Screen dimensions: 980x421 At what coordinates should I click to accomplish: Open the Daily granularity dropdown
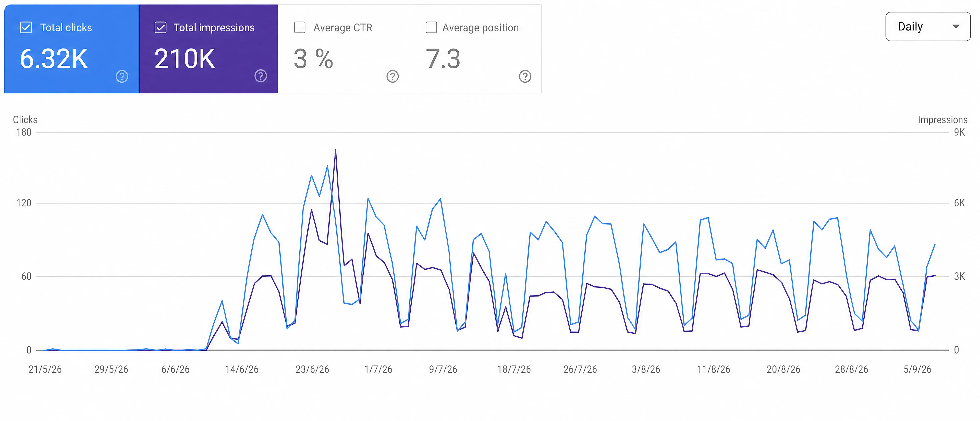point(928,27)
